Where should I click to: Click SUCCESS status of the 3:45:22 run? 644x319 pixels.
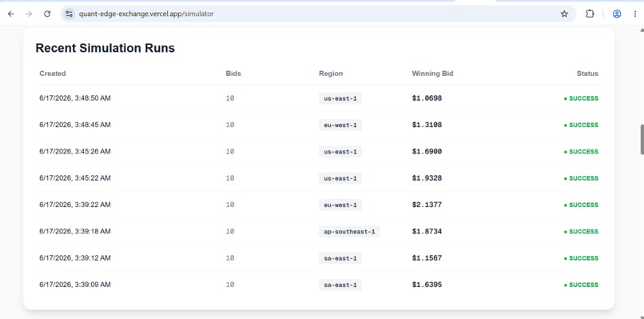click(x=581, y=178)
